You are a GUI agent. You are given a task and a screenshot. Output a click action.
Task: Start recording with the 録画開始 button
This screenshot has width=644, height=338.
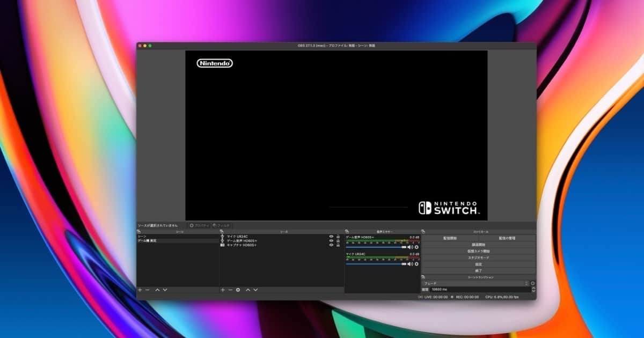tap(479, 245)
